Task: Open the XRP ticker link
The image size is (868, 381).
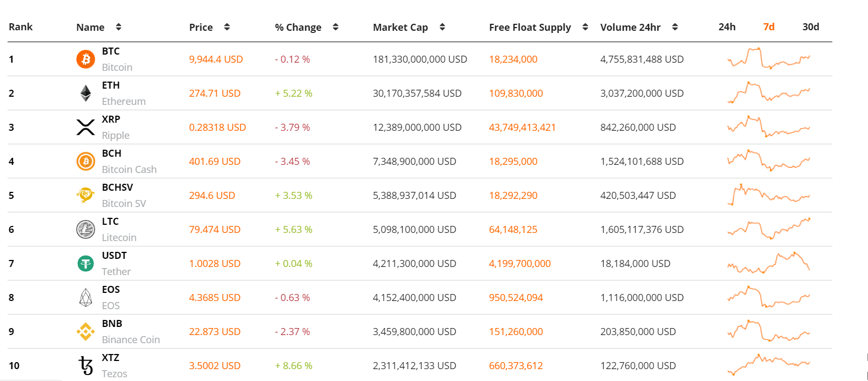Action: point(111,119)
